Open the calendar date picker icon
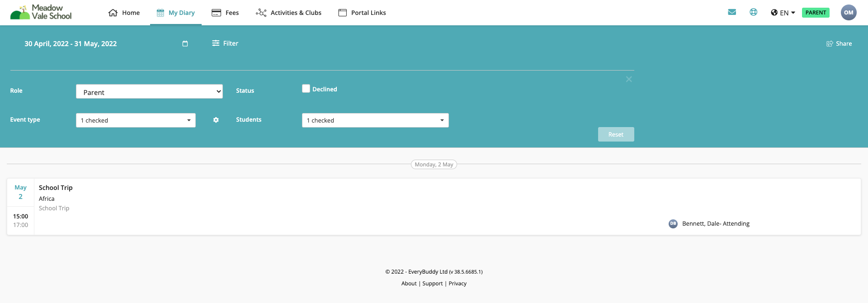Screen dimensions: 868x303 tap(185, 44)
